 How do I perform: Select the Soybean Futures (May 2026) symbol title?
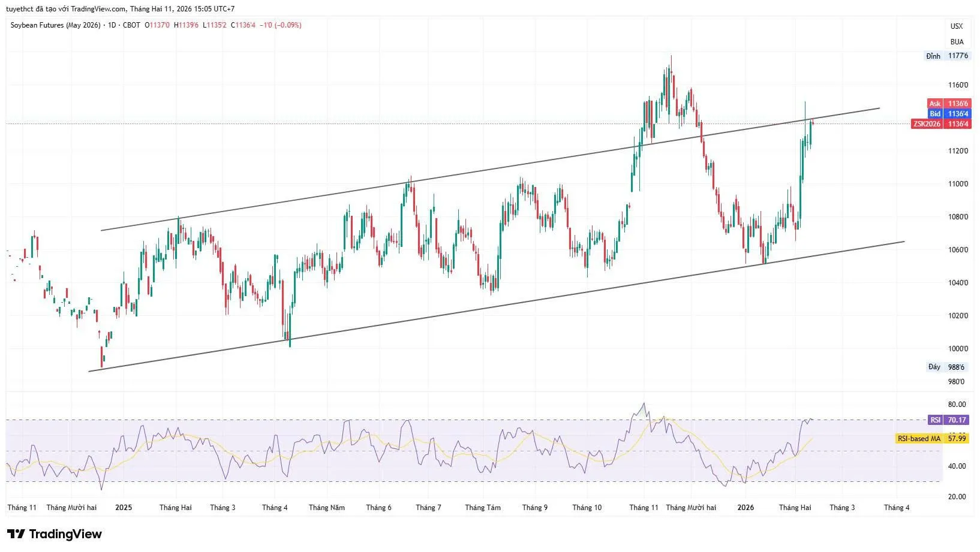55,25
